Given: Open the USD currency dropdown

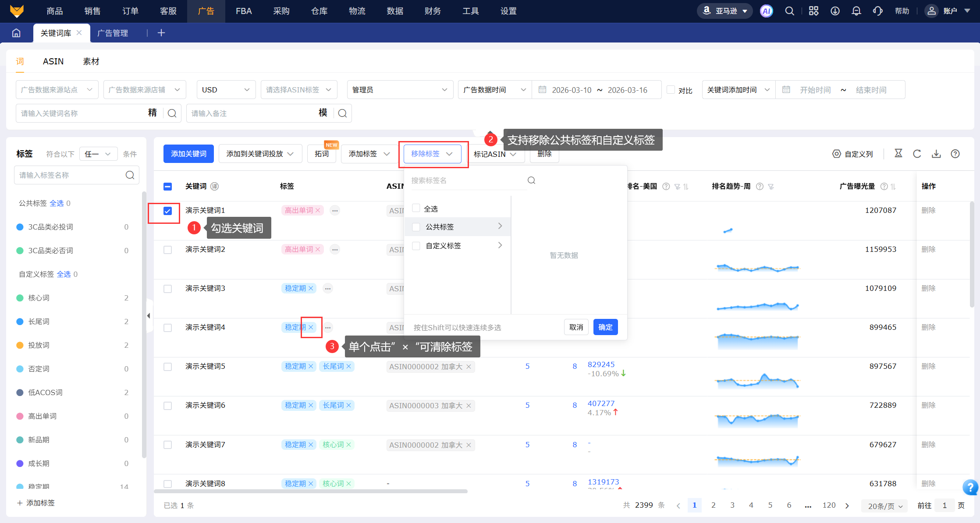Looking at the screenshot, I should coord(226,90).
